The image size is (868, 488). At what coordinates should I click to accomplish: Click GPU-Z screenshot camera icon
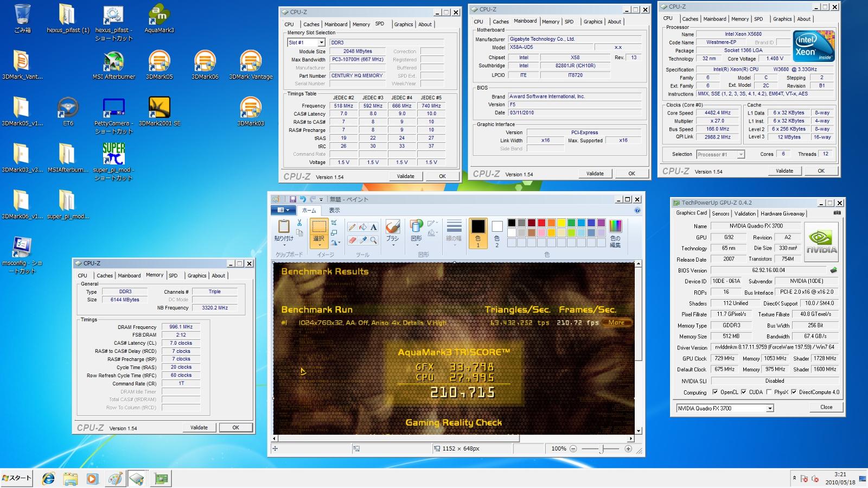pos(837,213)
